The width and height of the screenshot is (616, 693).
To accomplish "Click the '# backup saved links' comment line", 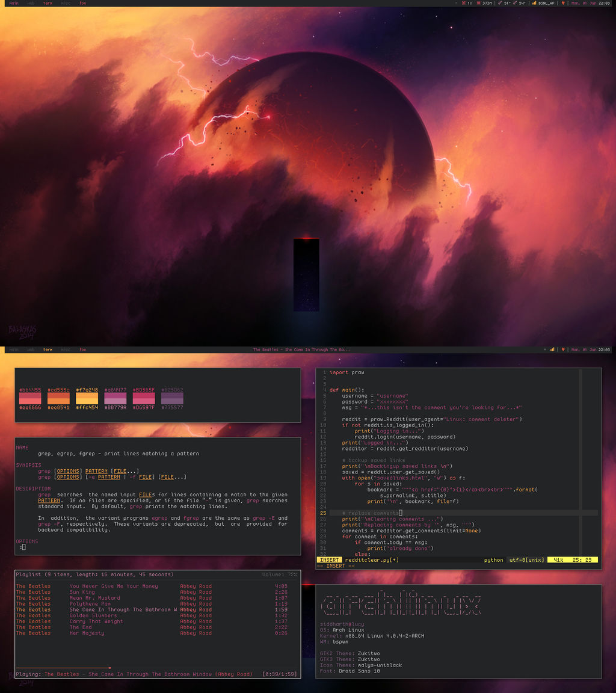I will click(x=374, y=460).
